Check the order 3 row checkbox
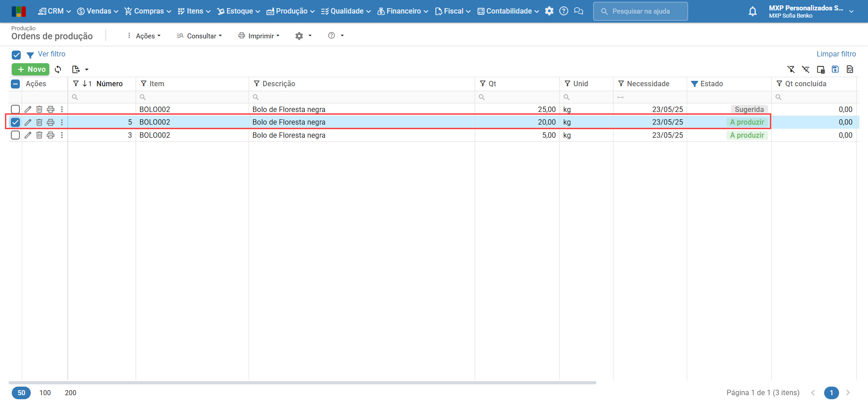Viewport: 868px width, 406px height. 15,135
